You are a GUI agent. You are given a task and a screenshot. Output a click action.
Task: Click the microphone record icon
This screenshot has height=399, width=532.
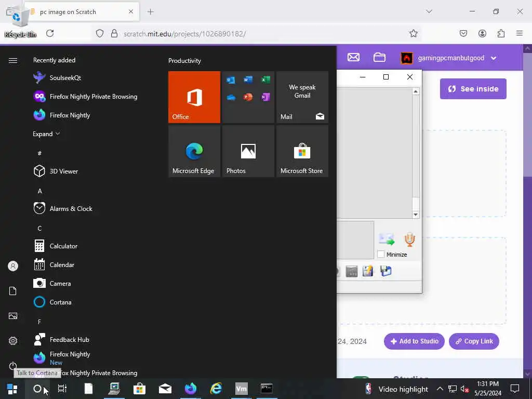[409, 240]
